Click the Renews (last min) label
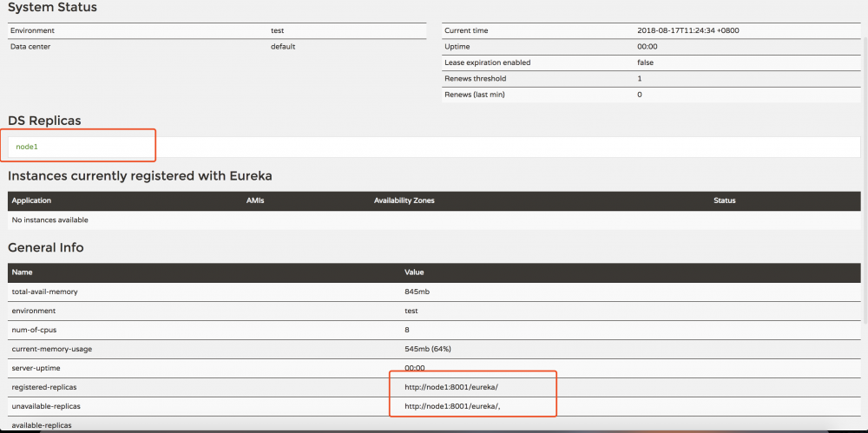The image size is (868, 433). coord(475,95)
